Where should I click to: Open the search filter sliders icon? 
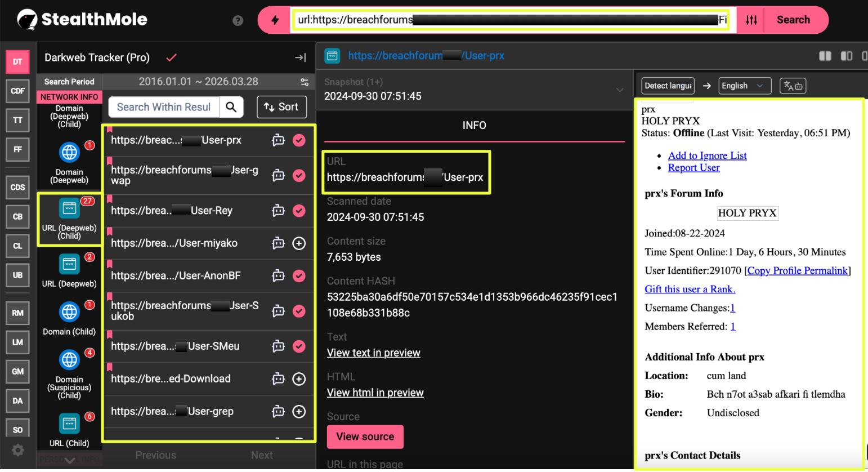(751, 20)
